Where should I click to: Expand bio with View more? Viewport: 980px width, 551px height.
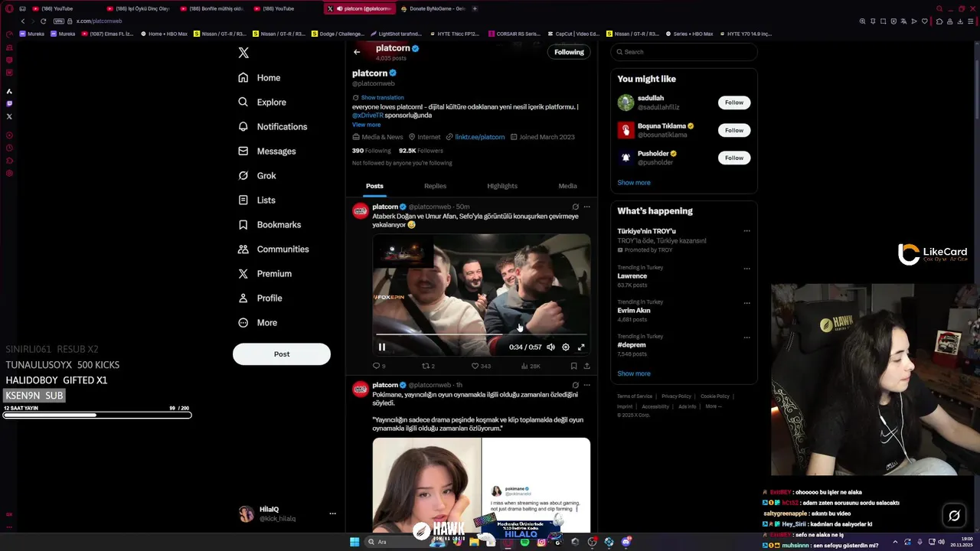point(366,125)
